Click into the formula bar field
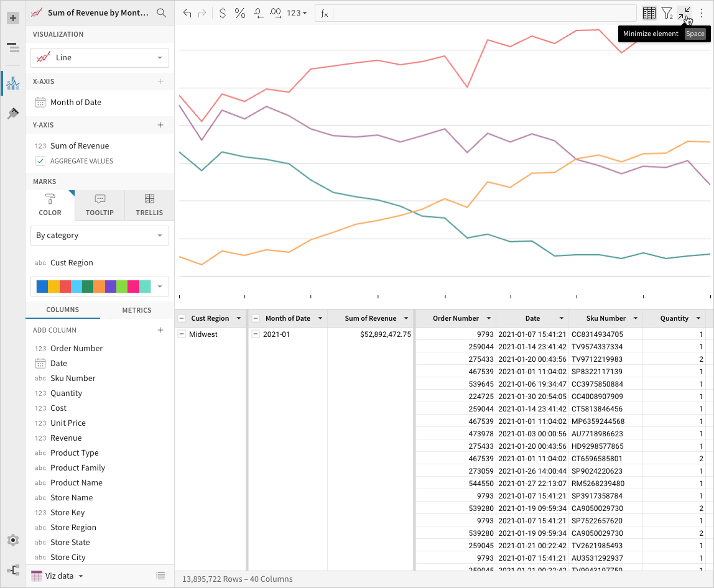 484,13
